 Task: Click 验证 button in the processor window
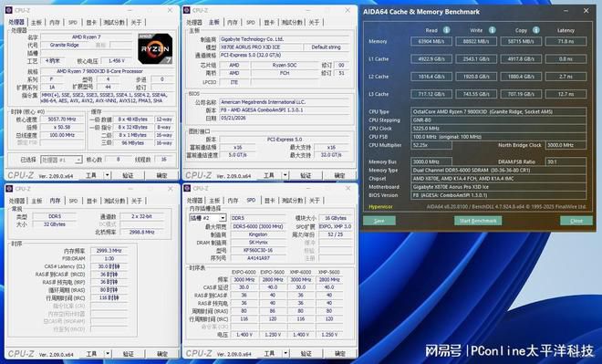(x=128, y=175)
